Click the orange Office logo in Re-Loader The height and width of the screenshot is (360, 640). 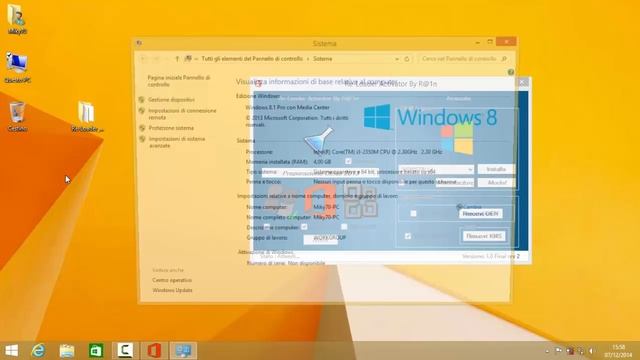pyautogui.click(x=320, y=199)
